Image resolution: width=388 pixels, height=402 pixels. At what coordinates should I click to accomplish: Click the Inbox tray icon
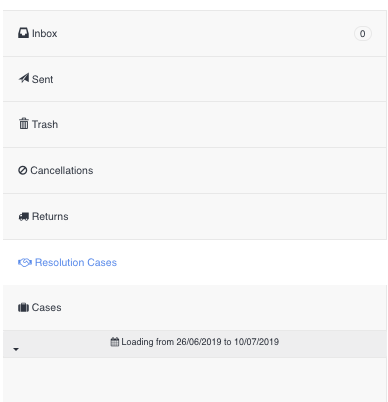click(23, 33)
